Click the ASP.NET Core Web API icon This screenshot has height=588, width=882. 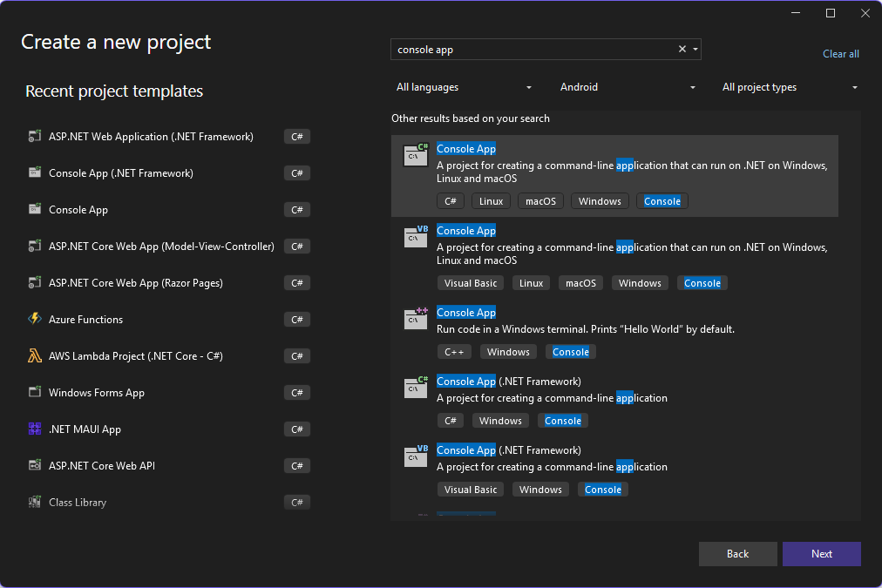35,465
